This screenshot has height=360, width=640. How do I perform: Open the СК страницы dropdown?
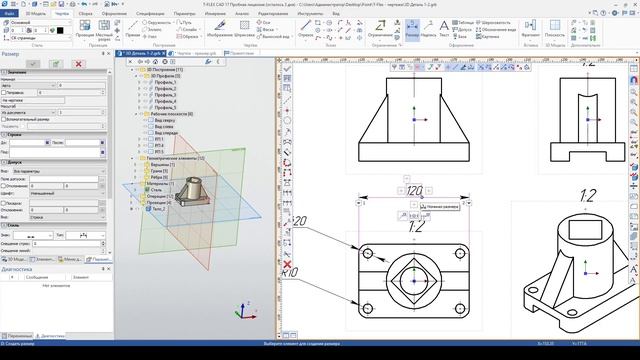pyautogui.click(x=40, y=38)
